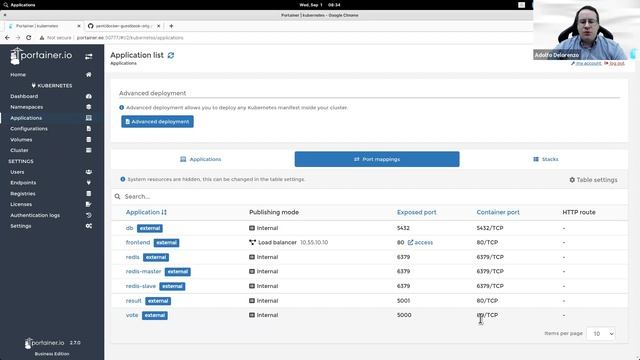Click the Search field in the table
The width and height of the screenshot is (640, 360).
(x=369, y=197)
